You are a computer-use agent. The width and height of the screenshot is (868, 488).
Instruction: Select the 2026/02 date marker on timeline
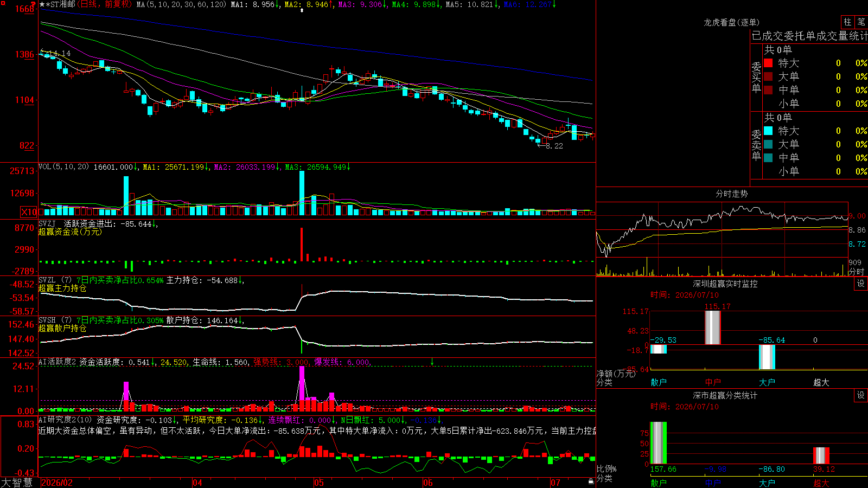57,483
